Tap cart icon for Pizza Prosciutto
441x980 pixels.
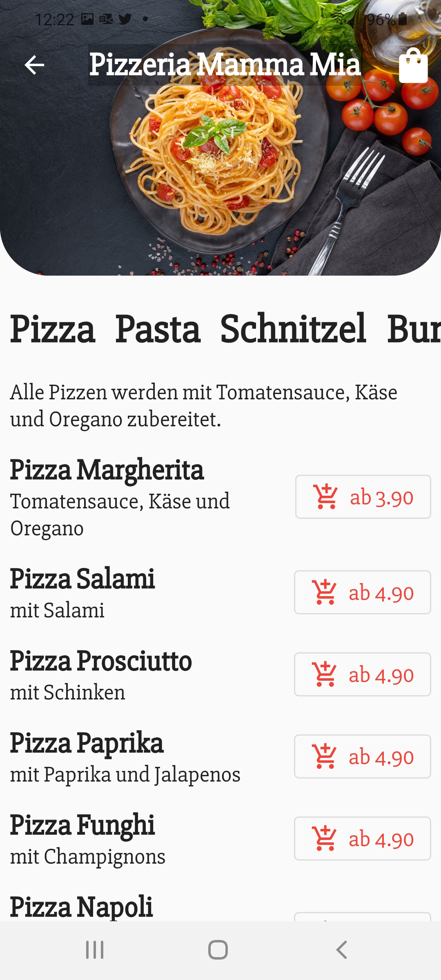tap(324, 674)
